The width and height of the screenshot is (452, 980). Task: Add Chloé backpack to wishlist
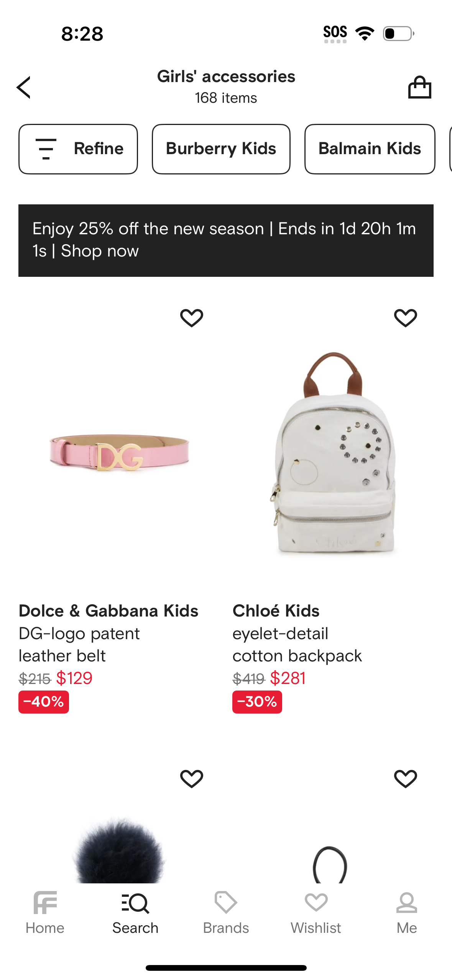405,318
